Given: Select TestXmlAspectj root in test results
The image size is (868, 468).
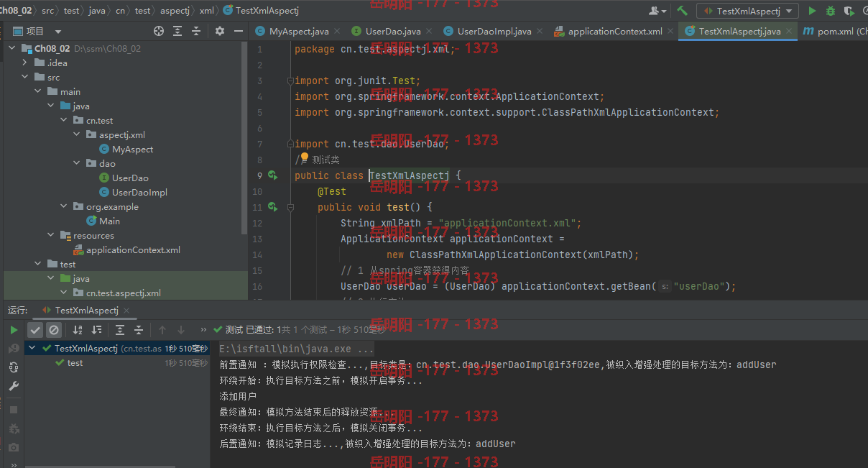Looking at the screenshot, I should pos(118,349).
